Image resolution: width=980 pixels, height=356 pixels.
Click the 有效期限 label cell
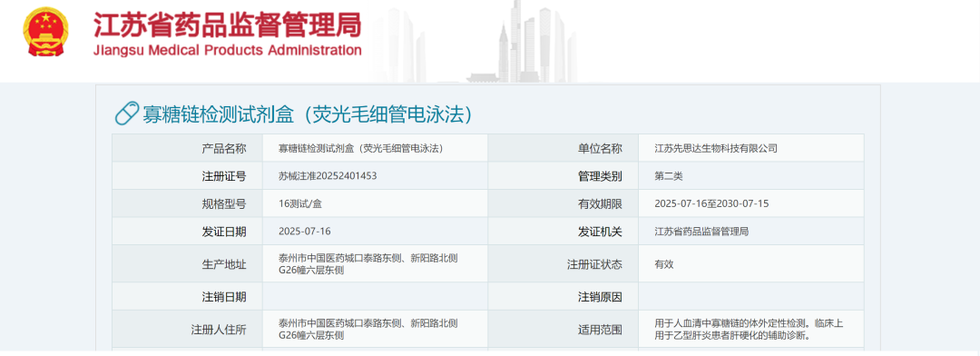point(563,203)
